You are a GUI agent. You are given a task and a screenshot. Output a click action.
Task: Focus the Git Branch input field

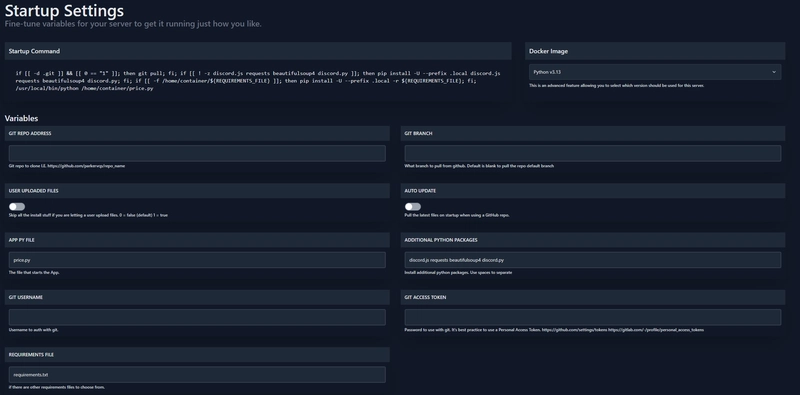click(592, 154)
